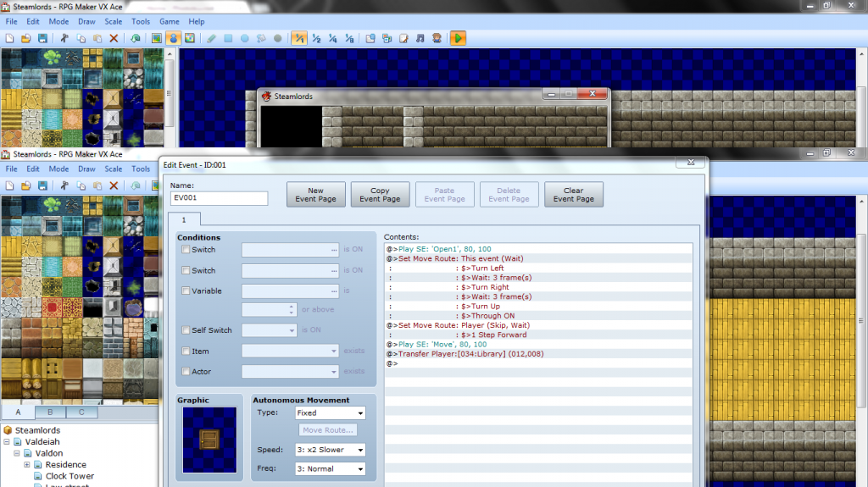Enable the Item condition checkbox
Screen dimensions: 868x487
(186, 351)
